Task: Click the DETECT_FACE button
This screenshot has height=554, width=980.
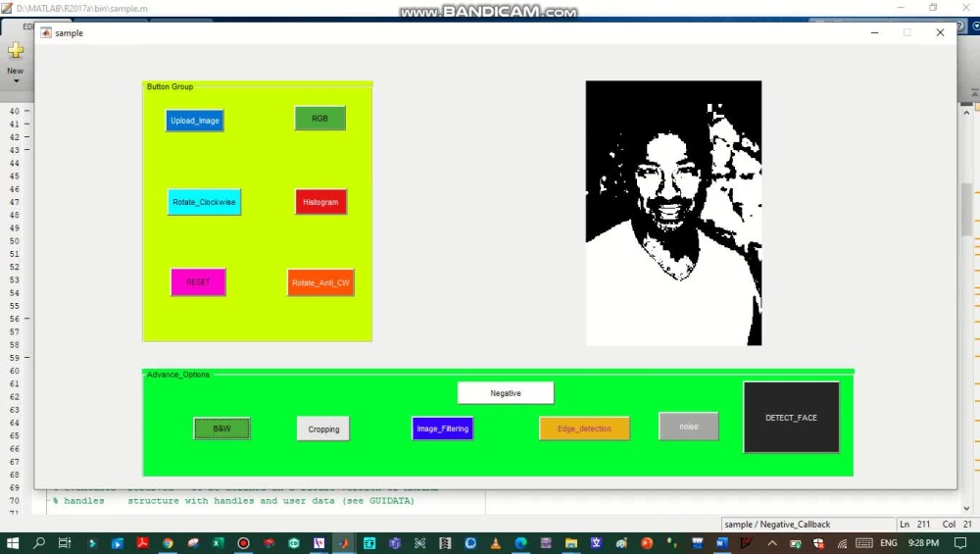Action: (x=791, y=417)
